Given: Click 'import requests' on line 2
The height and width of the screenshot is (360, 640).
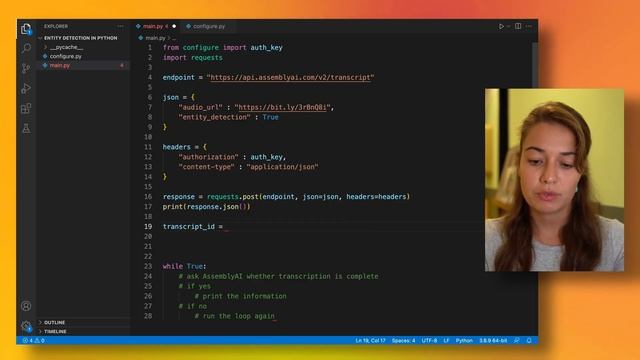Looking at the screenshot, I should point(193,58).
